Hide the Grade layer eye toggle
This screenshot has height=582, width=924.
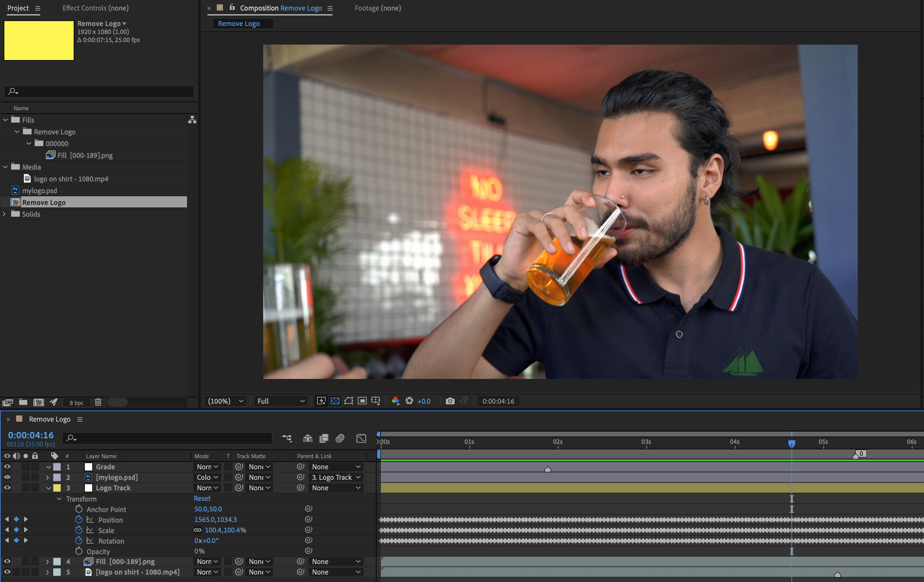(x=7, y=467)
